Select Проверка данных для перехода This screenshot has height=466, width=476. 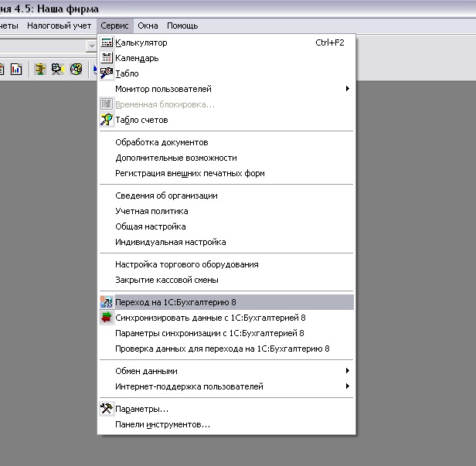(x=226, y=349)
